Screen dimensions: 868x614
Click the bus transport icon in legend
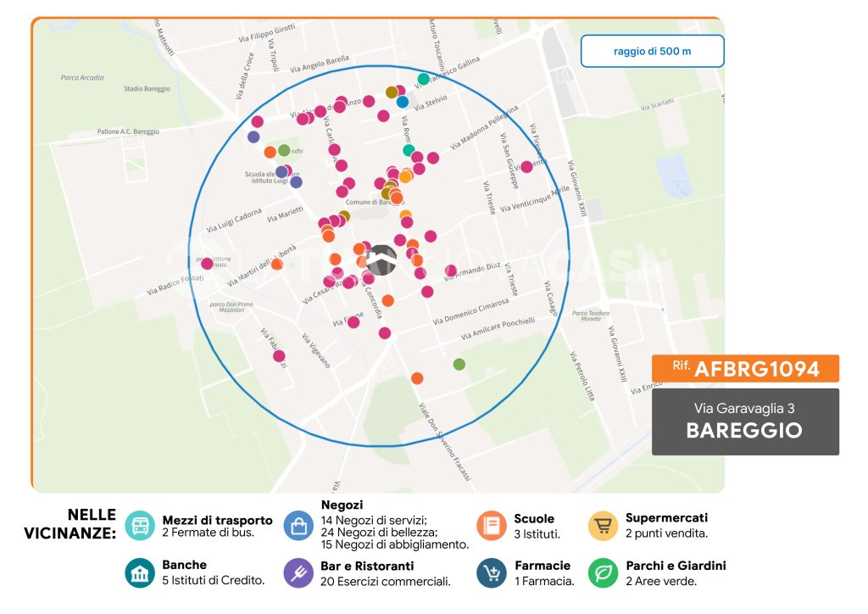point(140,526)
